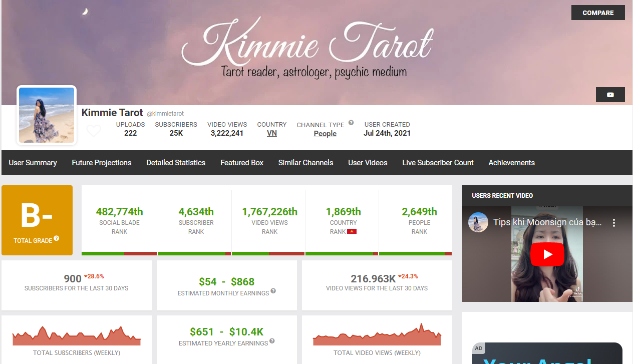Open the recent video title link
The width and height of the screenshot is (633, 364).
[x=547, y=222]
